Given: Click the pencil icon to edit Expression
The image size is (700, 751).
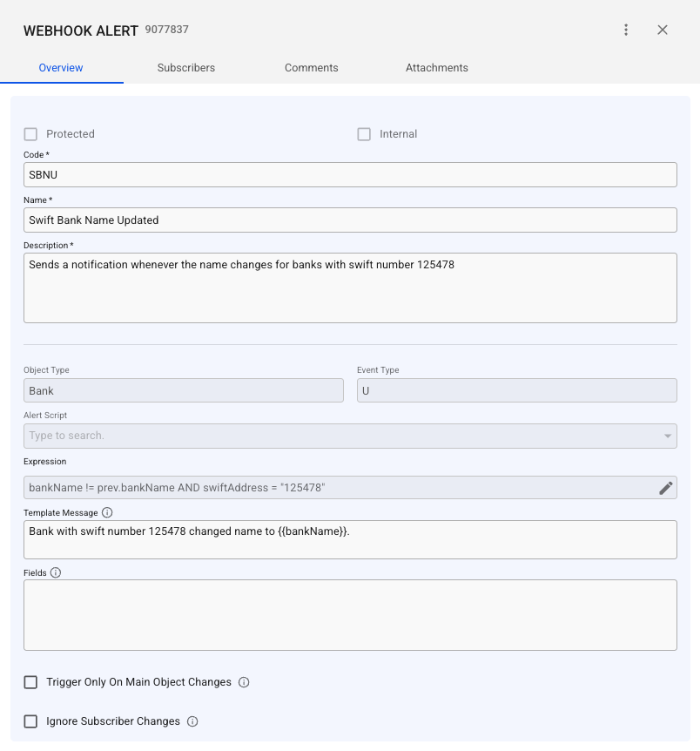Looking at the screenshot, I should click(666, 488).
